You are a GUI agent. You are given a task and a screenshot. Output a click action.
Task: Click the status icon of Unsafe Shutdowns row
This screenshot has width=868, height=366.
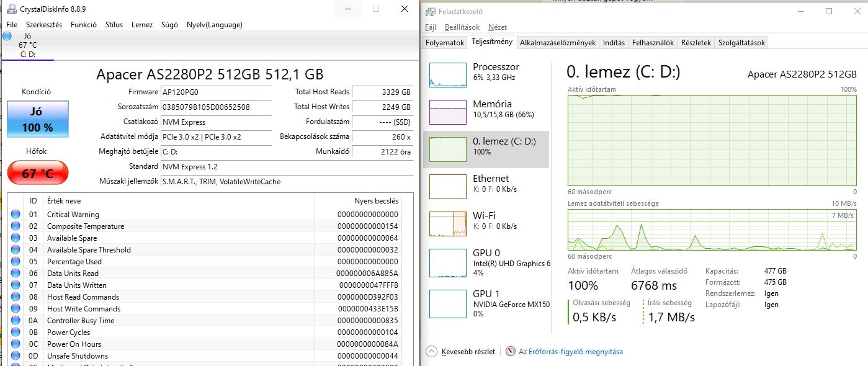tap(16, 356)
